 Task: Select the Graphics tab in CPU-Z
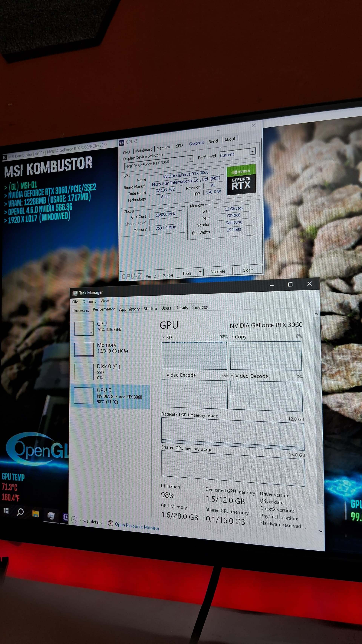point(197,143)
